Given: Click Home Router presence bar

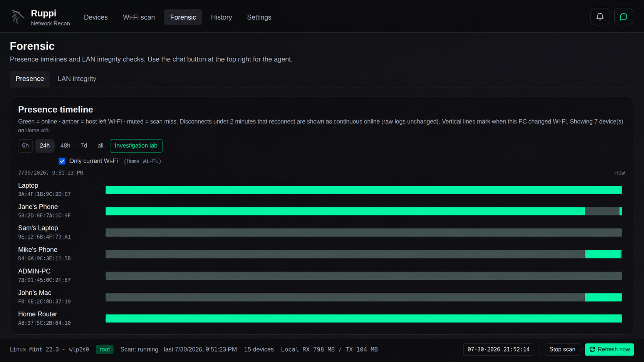Looking at the screenshot, I should point(364,319).
